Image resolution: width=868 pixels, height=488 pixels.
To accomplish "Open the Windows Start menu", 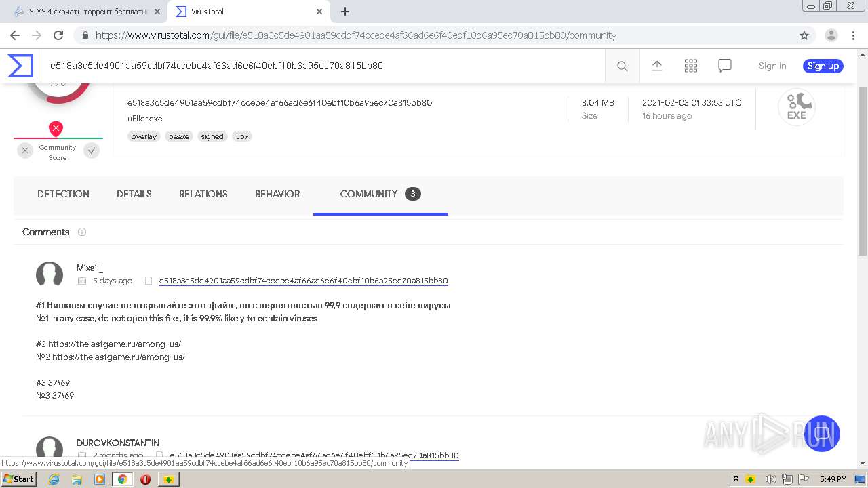I will pos(19,479).
